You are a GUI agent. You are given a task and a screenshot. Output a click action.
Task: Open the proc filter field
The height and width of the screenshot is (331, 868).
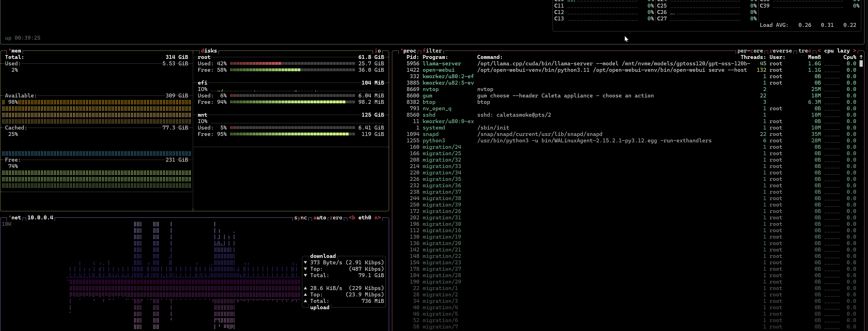(432, 51)
